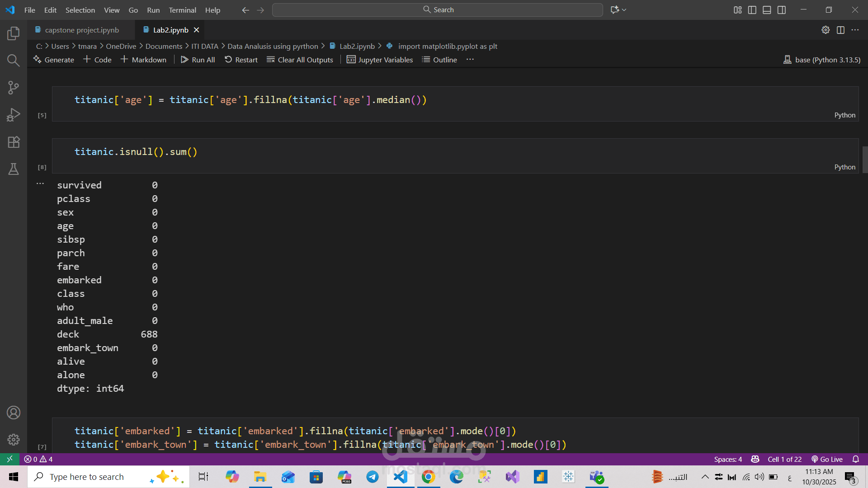Click Clear All Outputs button
Image resolution: width=868 pixels, height=488 pixels.
click(x=300, y=60)
